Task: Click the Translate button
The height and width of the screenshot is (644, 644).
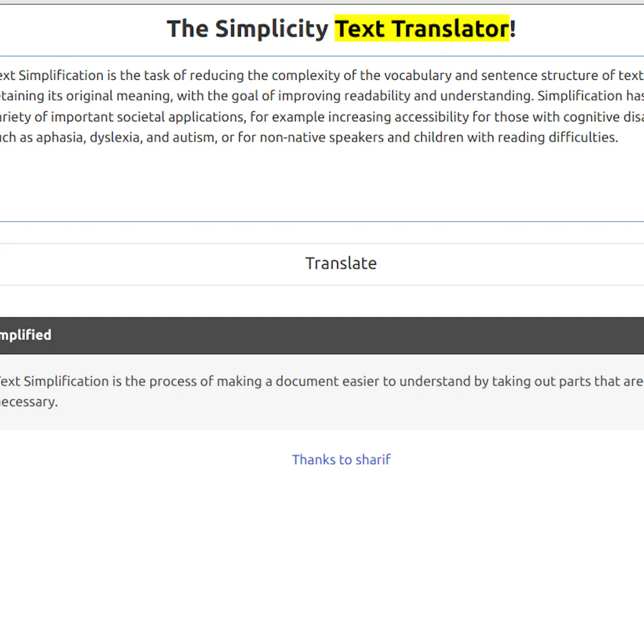Action: [341, 263]
